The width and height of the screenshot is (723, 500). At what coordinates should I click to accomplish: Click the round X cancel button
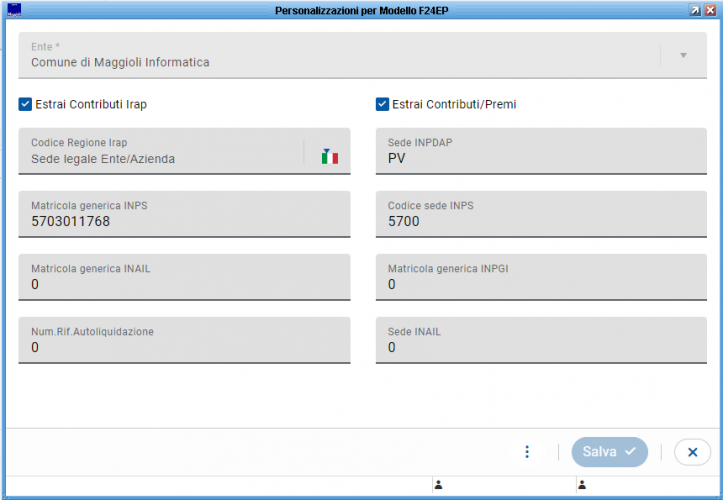pyautogui.click(x=692, y=452)
